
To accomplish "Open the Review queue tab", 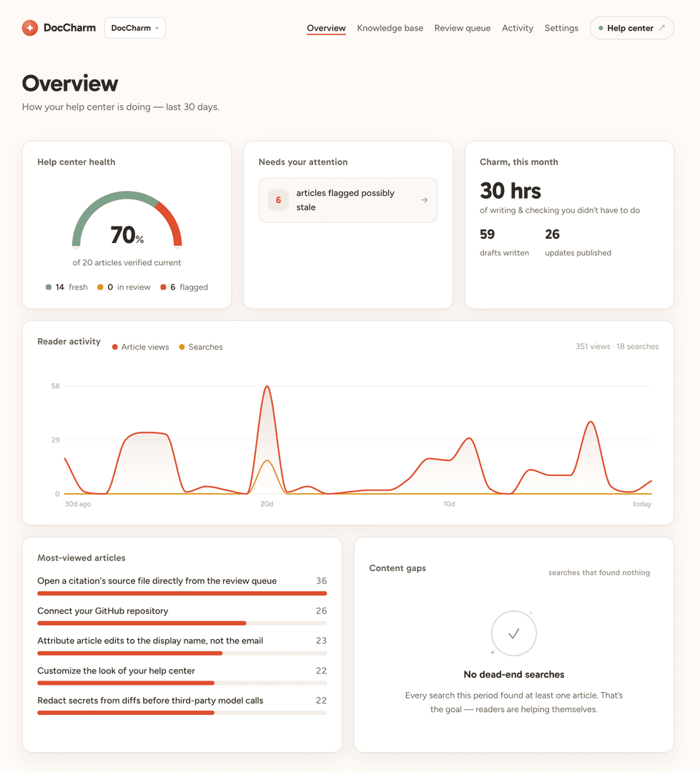I will point(462,28).
